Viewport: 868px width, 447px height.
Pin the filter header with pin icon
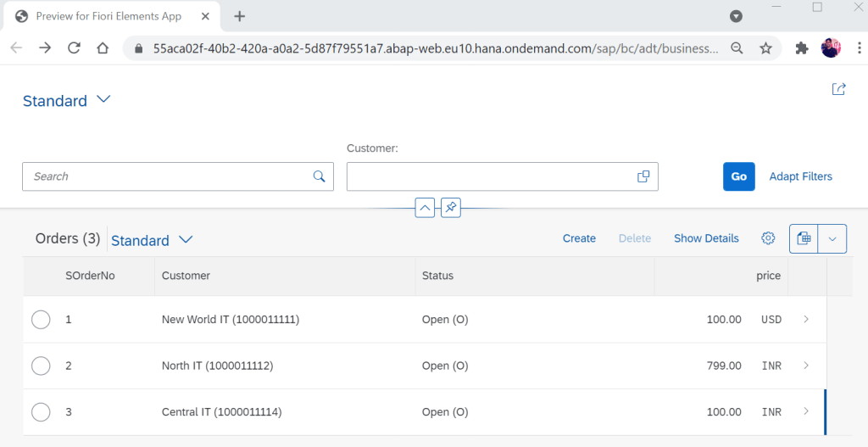[x=451, y=207]
